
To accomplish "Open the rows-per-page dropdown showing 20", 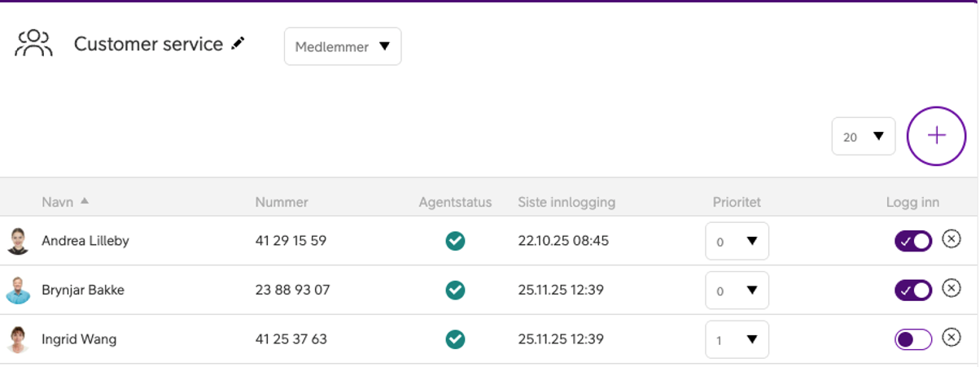I will 863,137.
